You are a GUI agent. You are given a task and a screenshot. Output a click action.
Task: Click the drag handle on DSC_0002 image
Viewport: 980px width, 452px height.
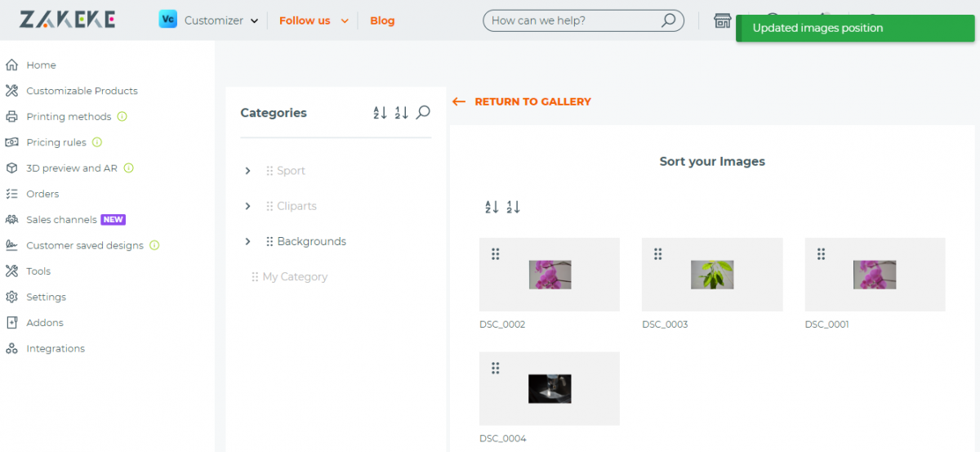point(495,254)
